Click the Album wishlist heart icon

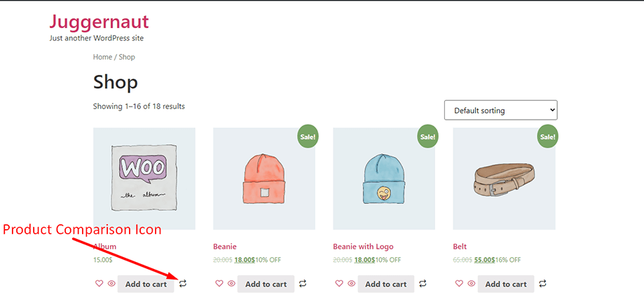coord(99,284)
